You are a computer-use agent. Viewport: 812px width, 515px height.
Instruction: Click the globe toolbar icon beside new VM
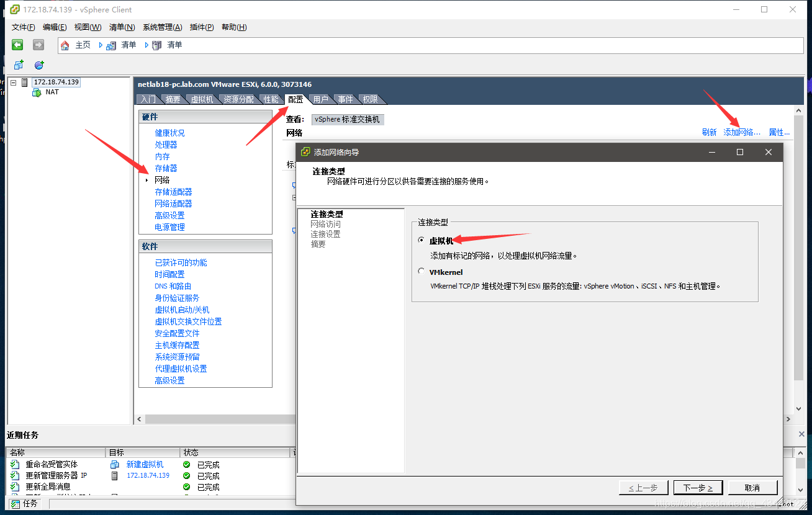click(x=39, y=65)
